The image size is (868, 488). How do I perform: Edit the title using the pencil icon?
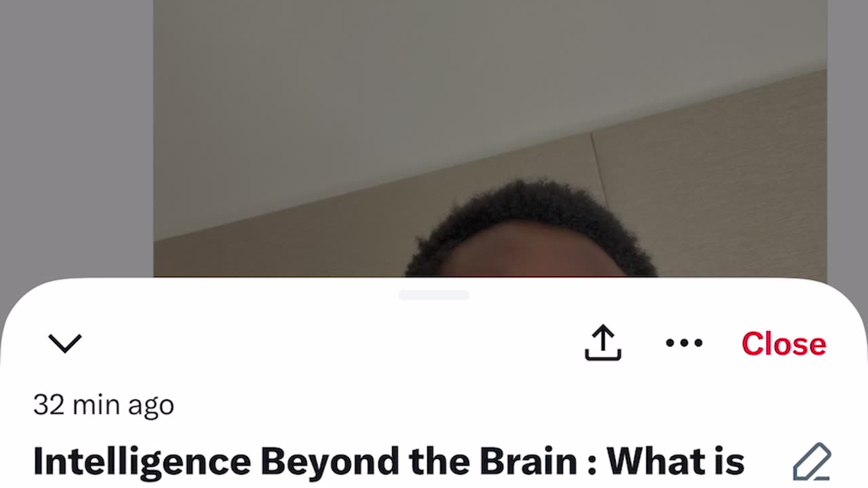click(x=812, y=462)
